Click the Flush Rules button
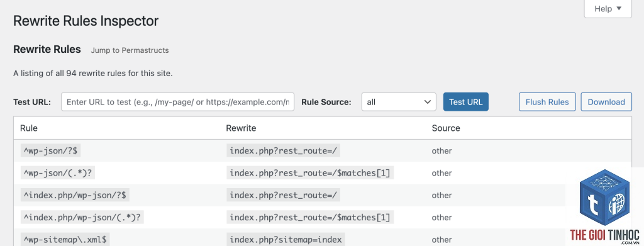This screenshot has width=644, height=246. tap(547, 102)
